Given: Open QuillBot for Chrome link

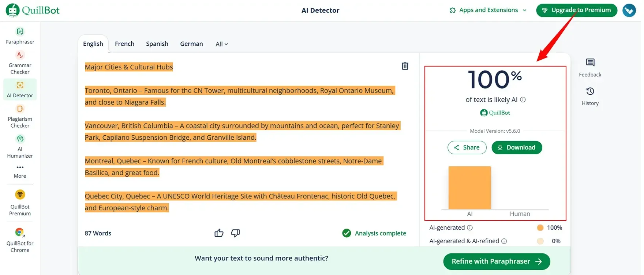Looking at the screenshot, I should click(20, 241).
